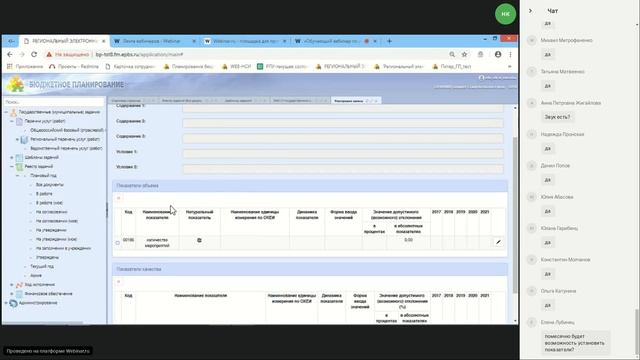Select 'Общероссийский базовый (отраслевой)' tree item
Screen dimensions: 640x360
tap(67, 130)
